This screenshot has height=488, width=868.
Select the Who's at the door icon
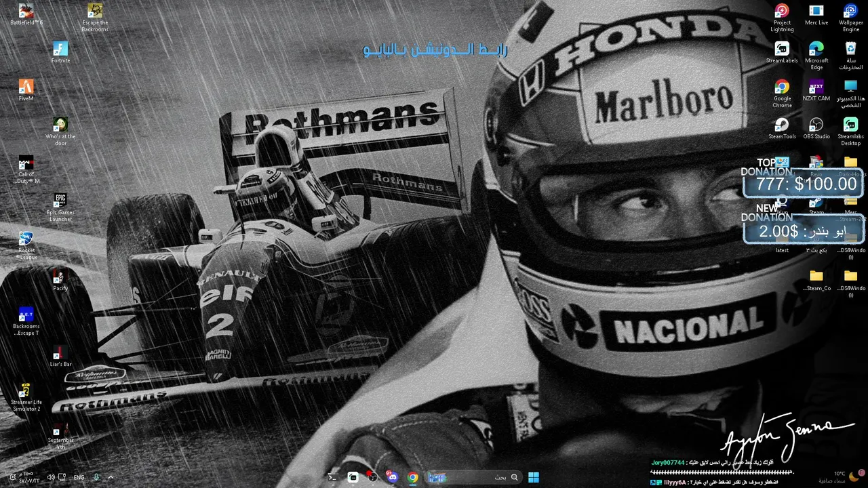point(60,131)
